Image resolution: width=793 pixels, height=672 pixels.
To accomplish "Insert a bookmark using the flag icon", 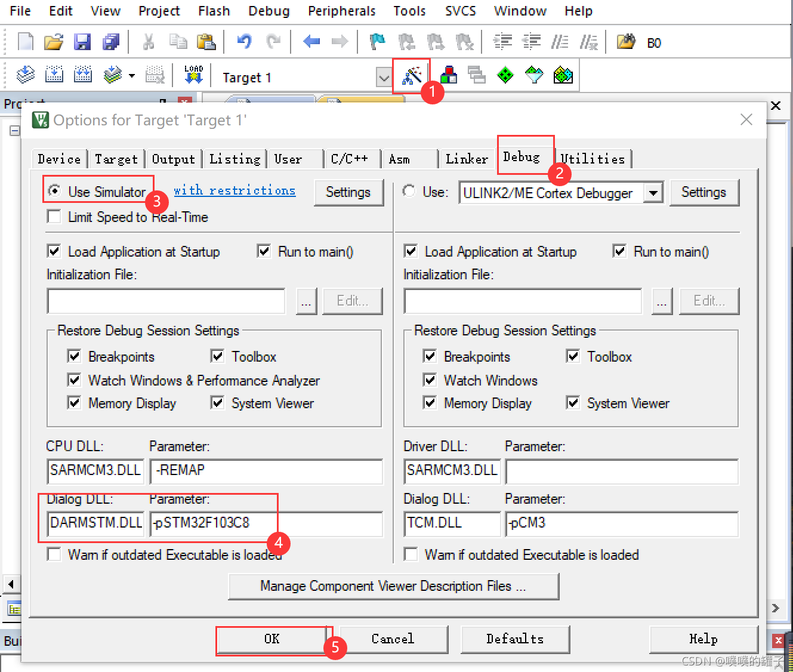I will coord(377,42).
